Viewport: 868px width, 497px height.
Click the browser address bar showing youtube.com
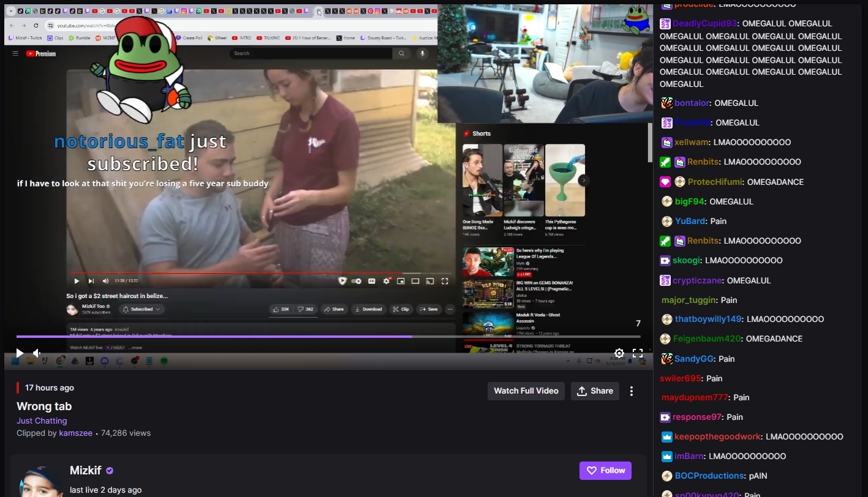pyautogui.click(x=239, y=25)
